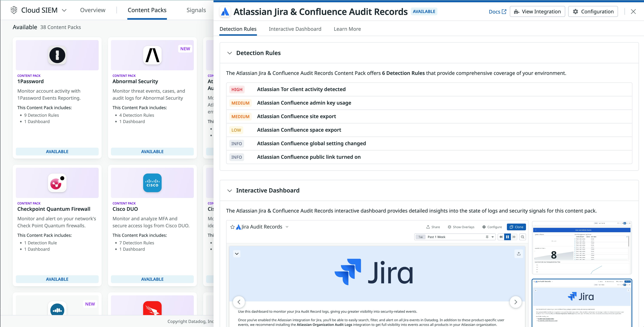Open the Configure gear on the dashboard toolbar
The width and height of the screenshot is (644, 327).
pos(484,227)
